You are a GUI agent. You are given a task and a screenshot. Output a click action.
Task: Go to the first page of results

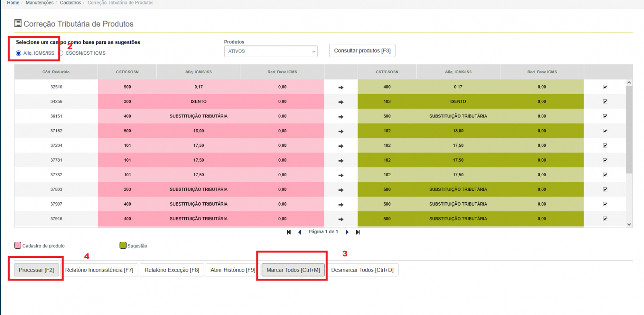tap(289, 232)
